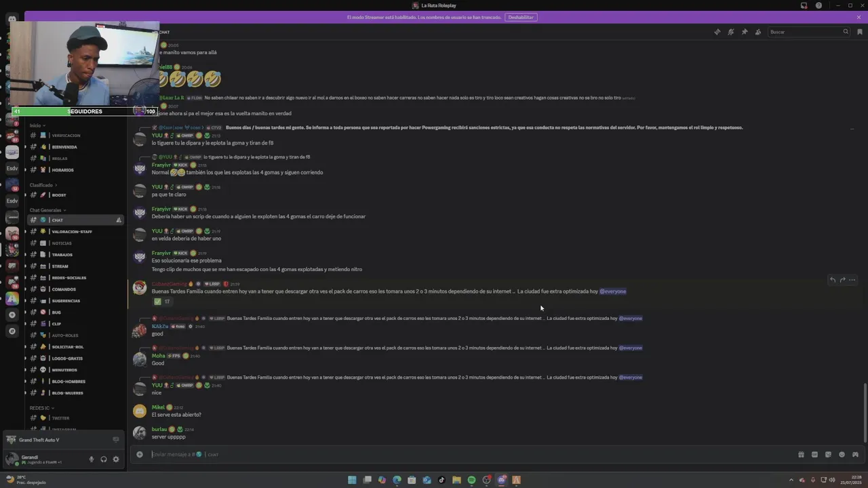Screen dimensions: 868x488
Task: Click forward arrow on CubanzGaming message
Action: click(x=843, y=280)
